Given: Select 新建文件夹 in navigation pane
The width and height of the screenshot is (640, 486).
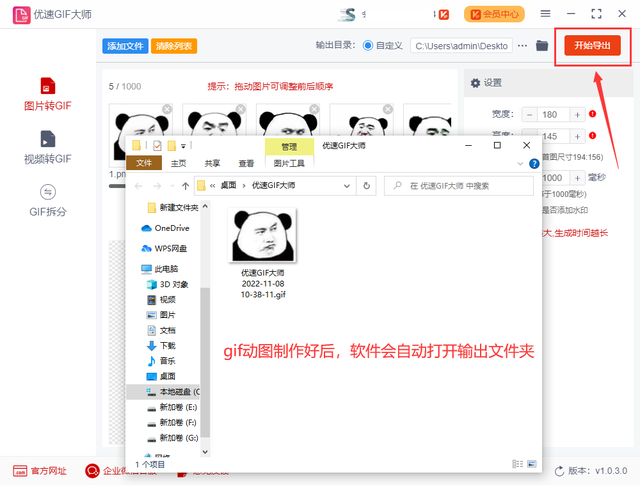Looking at the screenshot, I should point(173,208).
